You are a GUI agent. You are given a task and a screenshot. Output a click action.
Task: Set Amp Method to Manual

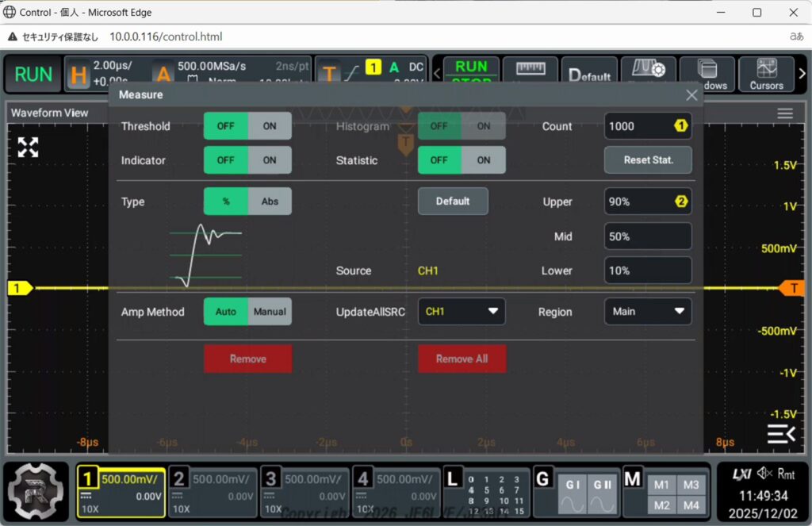pyautogui.click(x=270, y=312)
